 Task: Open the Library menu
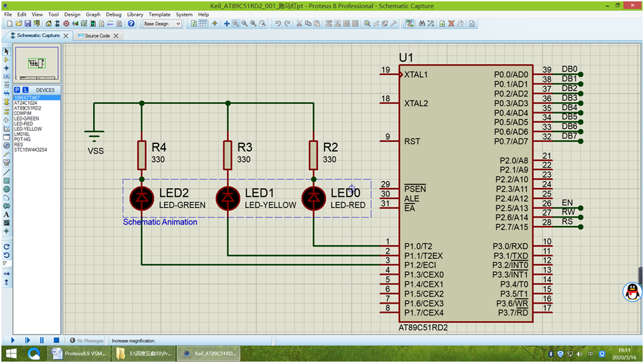(x=134, y=14)
